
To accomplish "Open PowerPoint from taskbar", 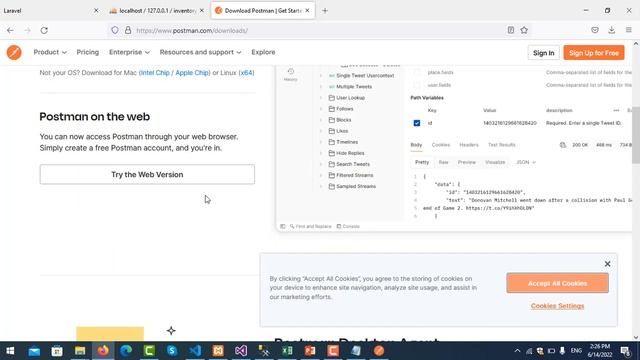I will (x=310, y=351).
